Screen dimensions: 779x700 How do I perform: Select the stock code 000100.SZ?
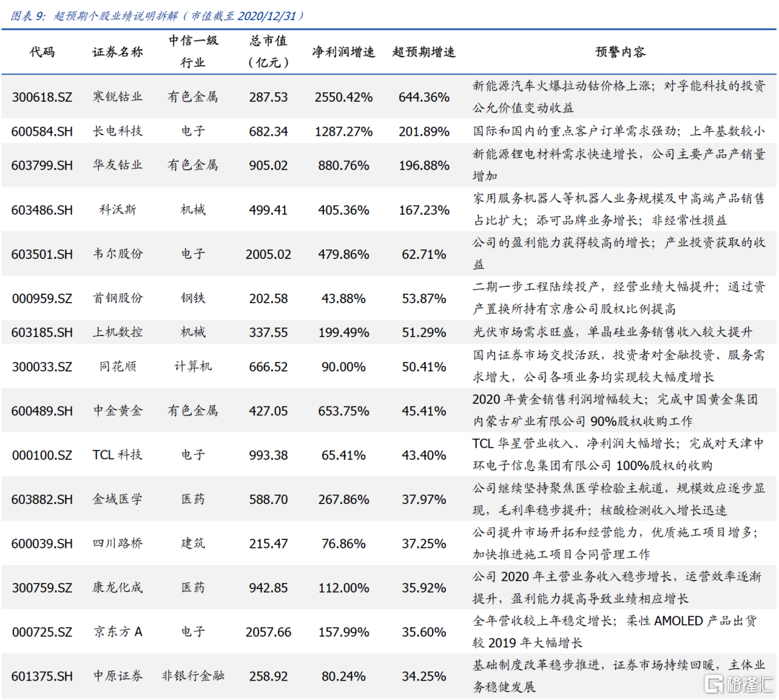point(42,455)
